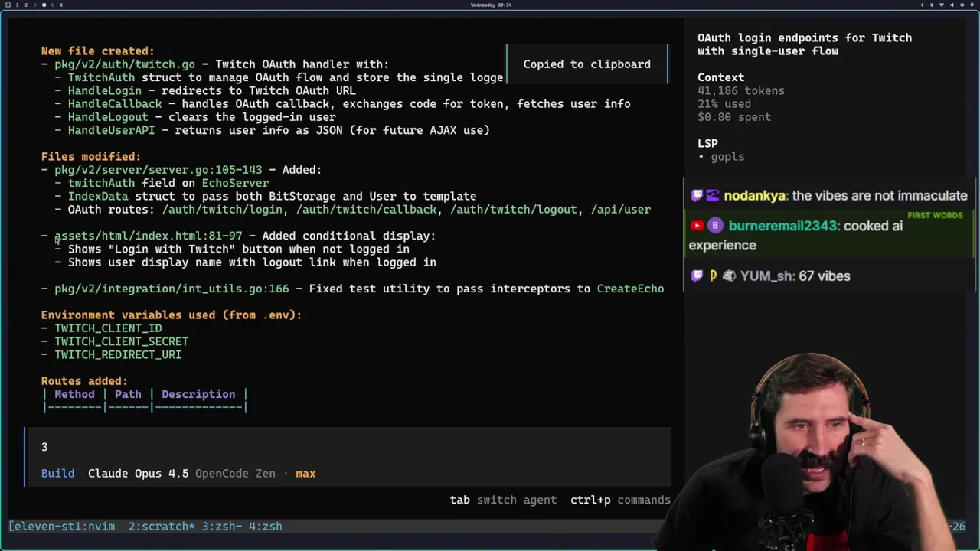
Task: Click the volume speaker icon in top bar
Action: (x=952, y=5)
